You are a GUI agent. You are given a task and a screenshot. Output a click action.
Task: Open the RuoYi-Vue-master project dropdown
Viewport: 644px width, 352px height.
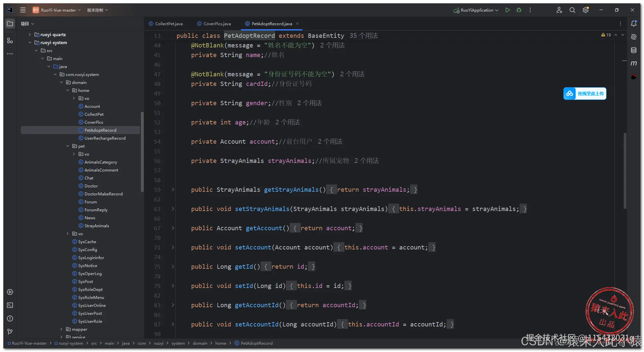pos(57,10)
